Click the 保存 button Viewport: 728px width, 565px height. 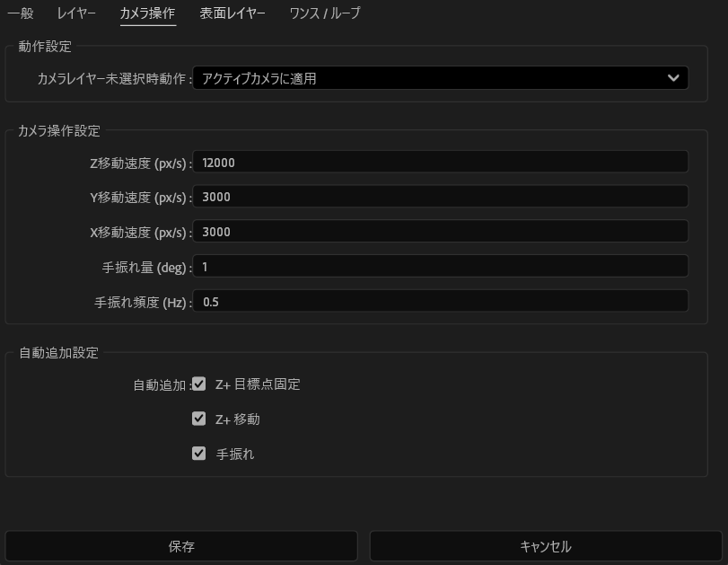(180, 546)
